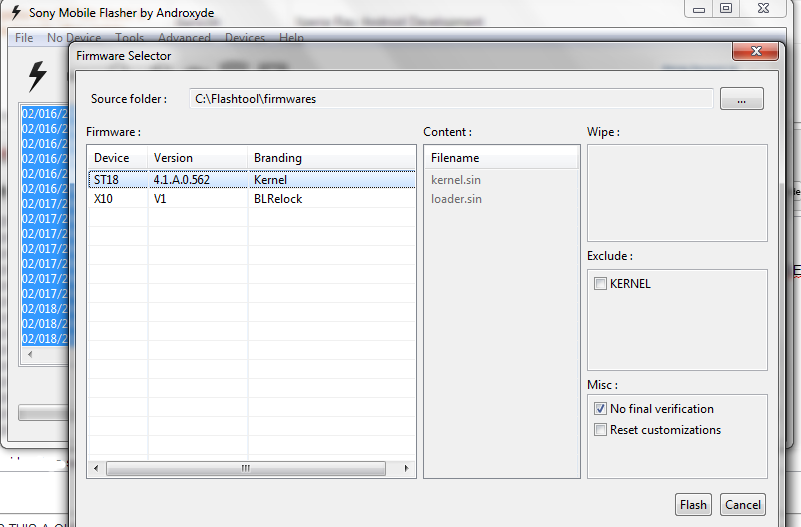This screenshot has height=527, width=801.
Task: Click the Sony Mobile Flasher title bar icon
Action: tap(16, 12)
